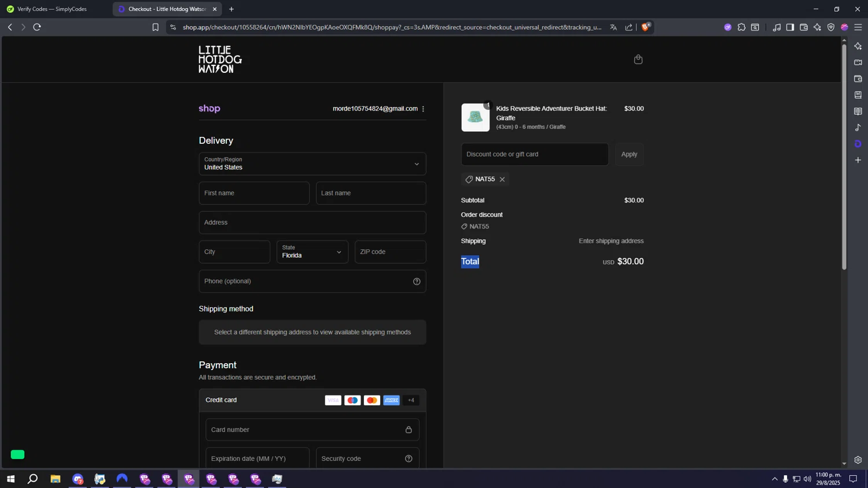Click the phone field help question icon
Screen dimensions: 868x488
[417, 282]
